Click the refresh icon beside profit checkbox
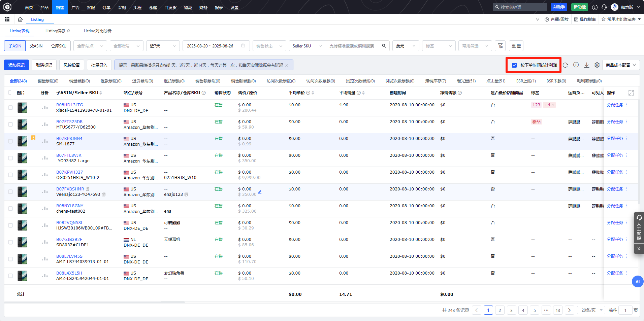Screen dimensions: 644x321 pyautogui.click(x=565, y=65)
